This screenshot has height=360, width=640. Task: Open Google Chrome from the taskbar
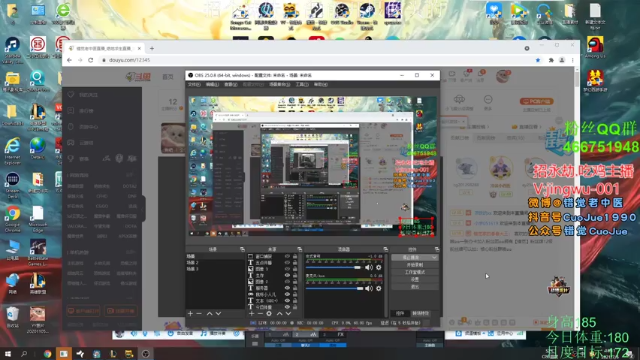point(48,354)
